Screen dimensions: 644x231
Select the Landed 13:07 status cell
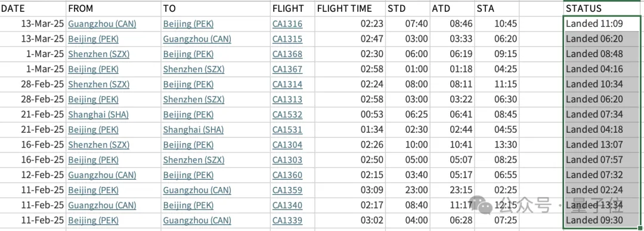pos(601,145)
